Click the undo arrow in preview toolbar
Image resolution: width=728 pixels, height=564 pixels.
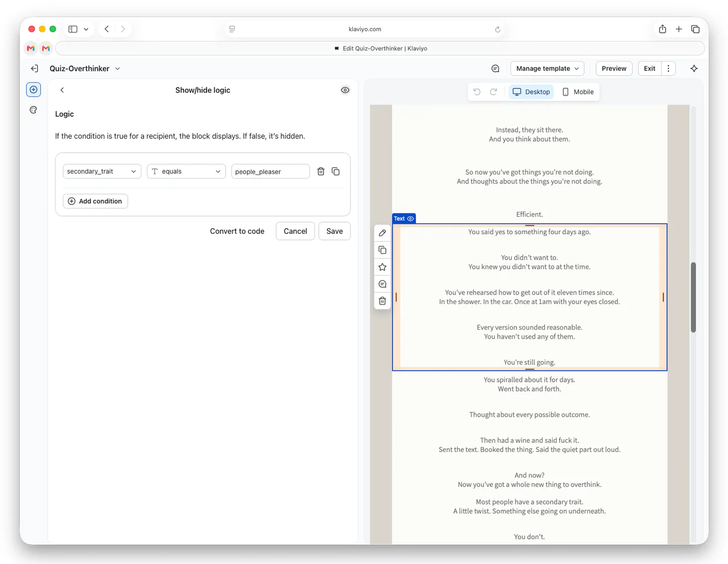tap(477, 92)
